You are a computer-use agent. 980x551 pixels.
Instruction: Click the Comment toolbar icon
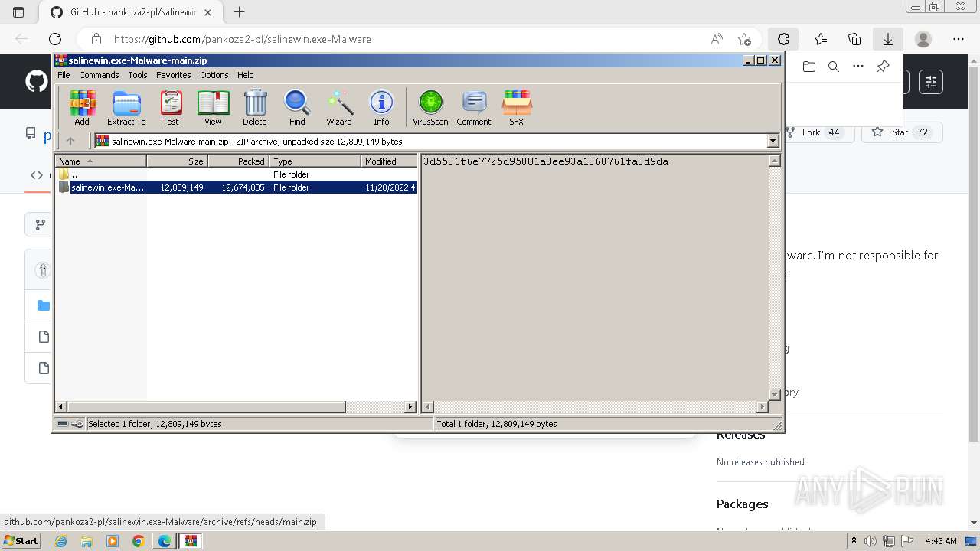point(474,107)
